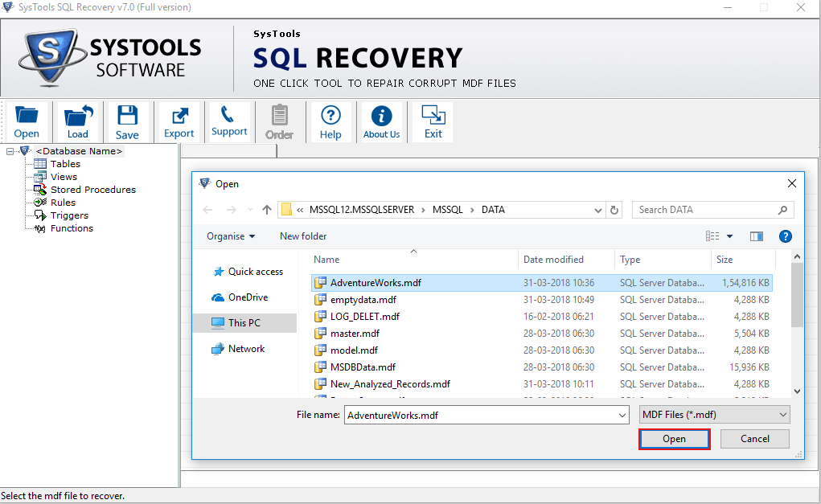Collapse the Database Name tree node
Viewport: 821px width, 504px height.
10,151
